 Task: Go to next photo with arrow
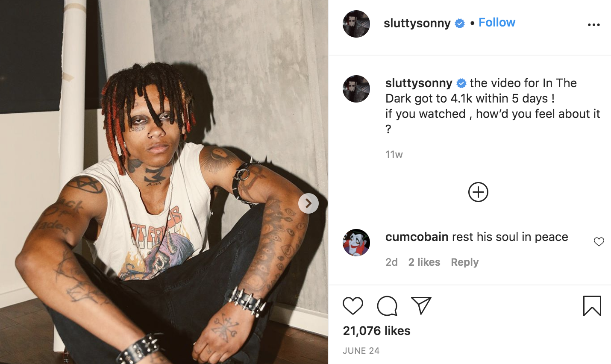coord(308,203)
